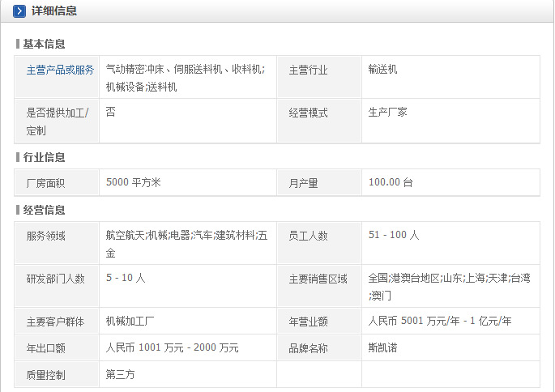Screen dimensions: 555x392
Task: Click the 详细信息 header title
Action: 54,11
